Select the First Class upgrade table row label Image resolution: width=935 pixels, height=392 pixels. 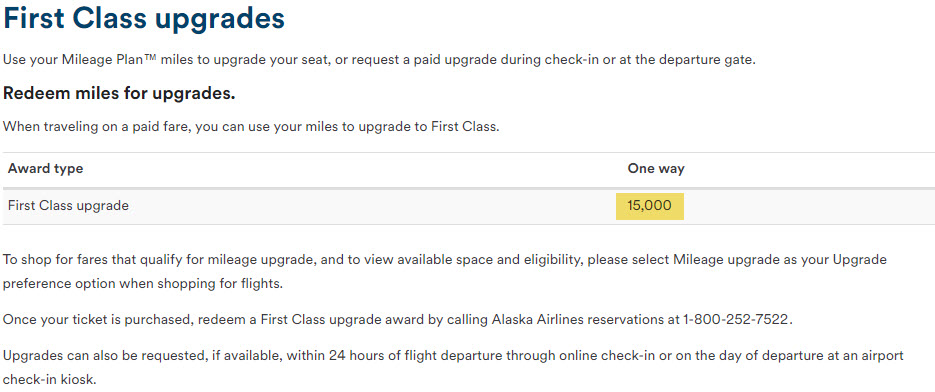coord(68,206)
